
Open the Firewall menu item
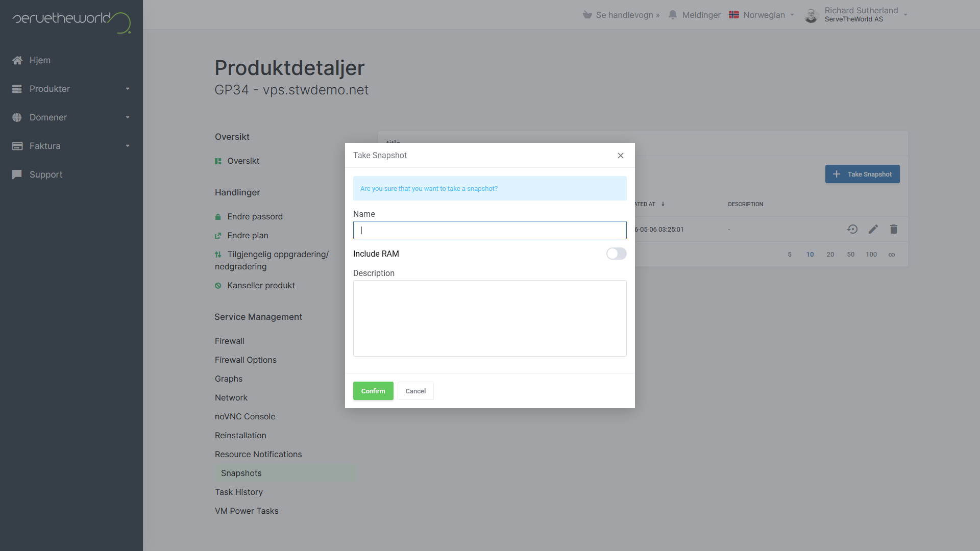pos(230,341)
